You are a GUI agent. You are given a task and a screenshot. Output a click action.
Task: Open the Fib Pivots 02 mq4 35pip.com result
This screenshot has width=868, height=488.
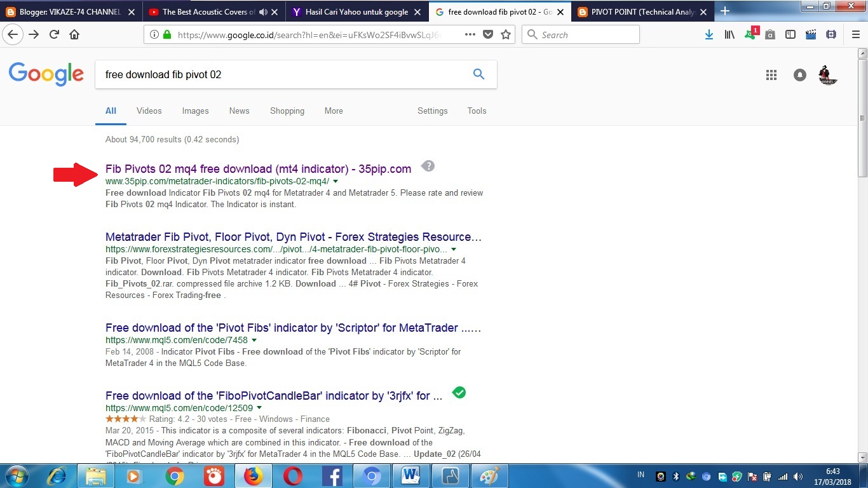click(258, 169)
